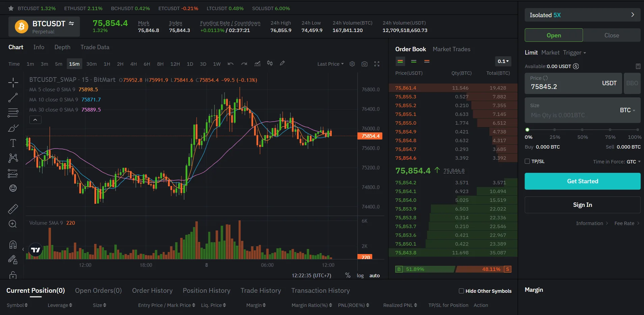This screenshot has height=315, width=644.
Task: Toggle log scale on chart
Action: 360,276
